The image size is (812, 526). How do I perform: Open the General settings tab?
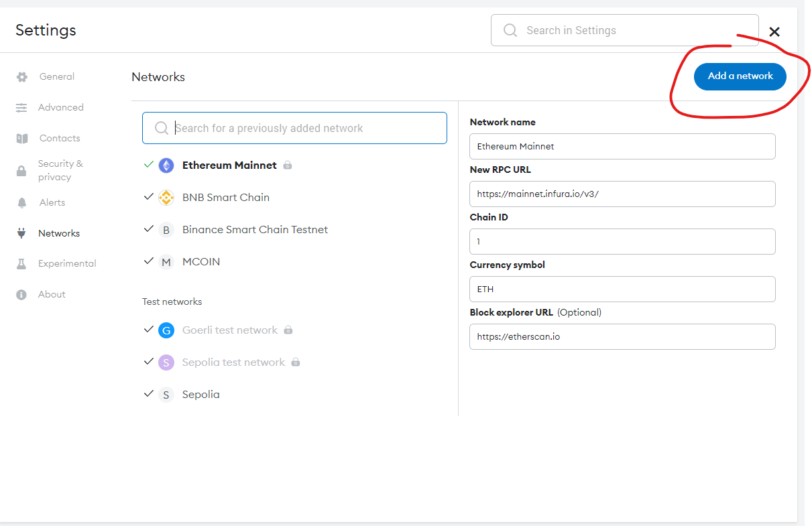pos(57,77)
